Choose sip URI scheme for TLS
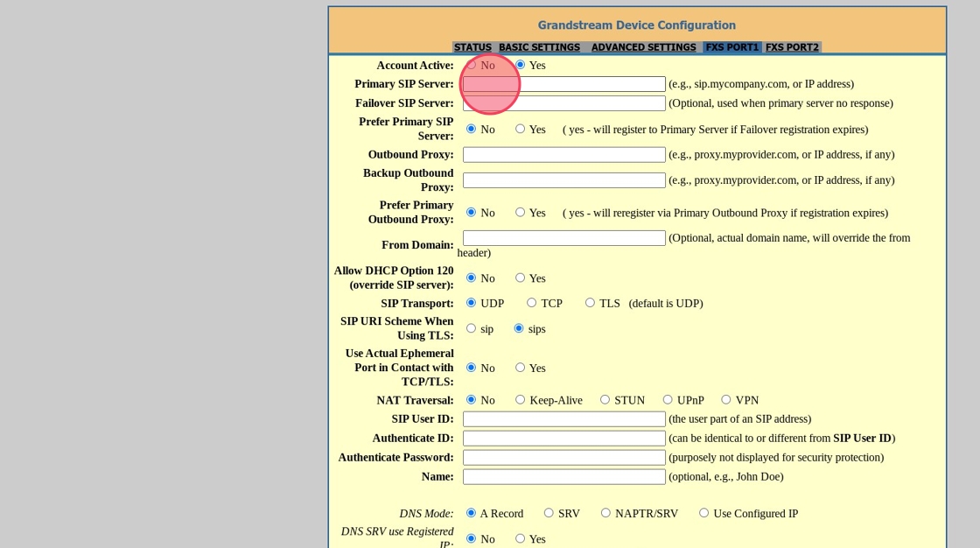This screenshot has width=980, height=548. coord(472,328)
